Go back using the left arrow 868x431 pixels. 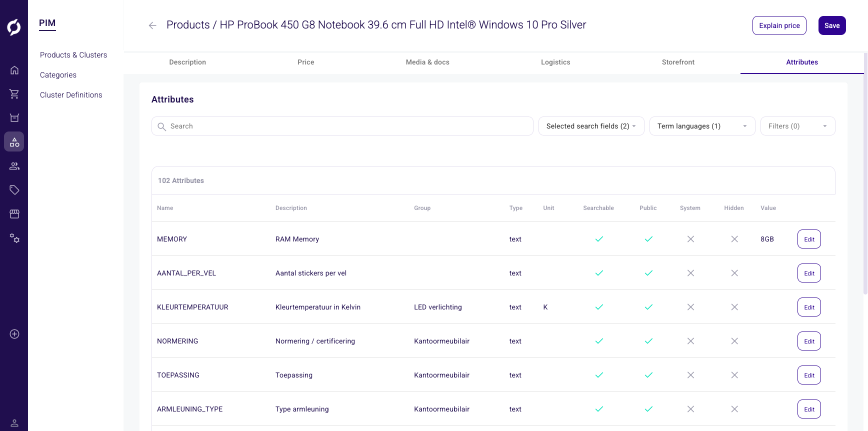point(152,25)
